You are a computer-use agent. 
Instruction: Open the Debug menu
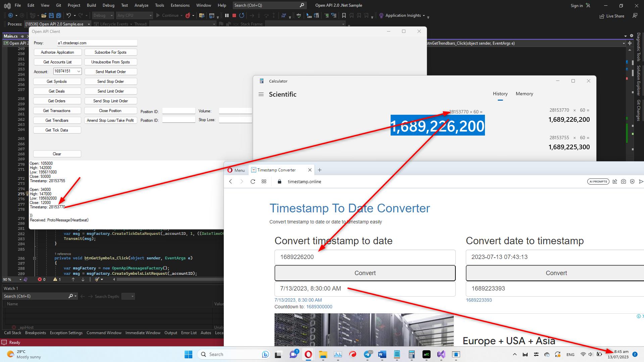point(108,5)
